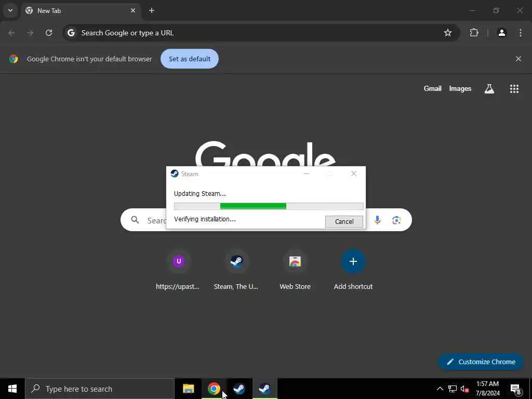Go back in Chrome
The width and height of the screenshot is (532, 399).
[x=11, y=33]
